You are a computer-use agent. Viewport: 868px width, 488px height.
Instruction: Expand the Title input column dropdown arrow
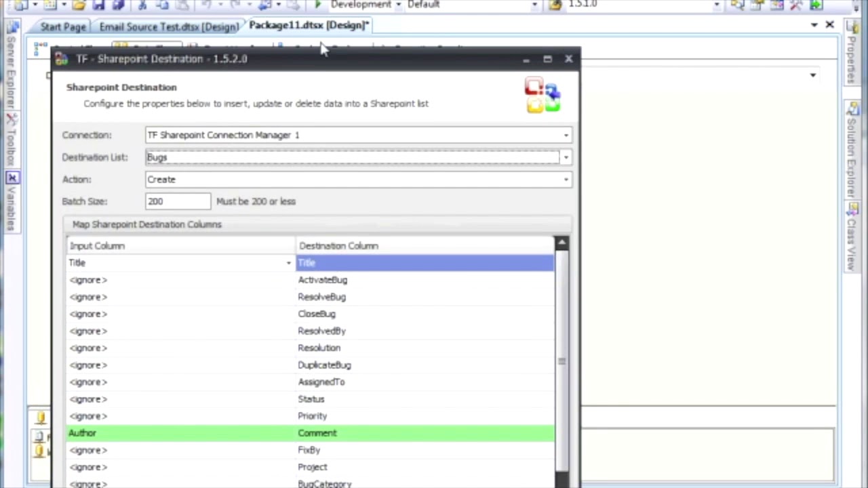coord(289,263)
